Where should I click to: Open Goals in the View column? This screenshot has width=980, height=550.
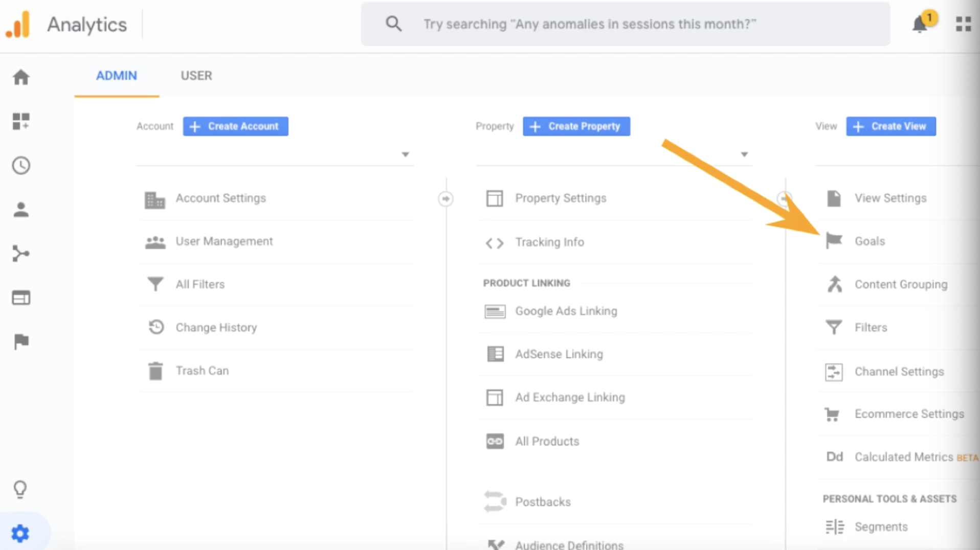(870, 241)
